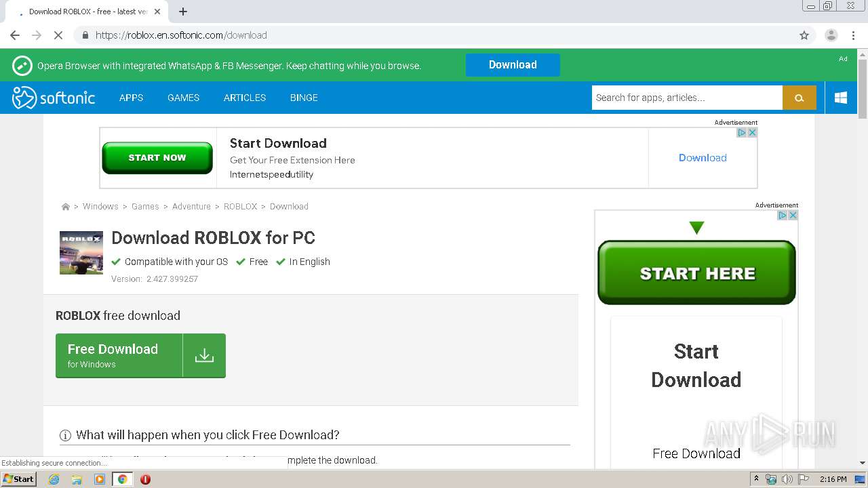
Task: Close the sidebar advertisement
Action: click(793, 216)
